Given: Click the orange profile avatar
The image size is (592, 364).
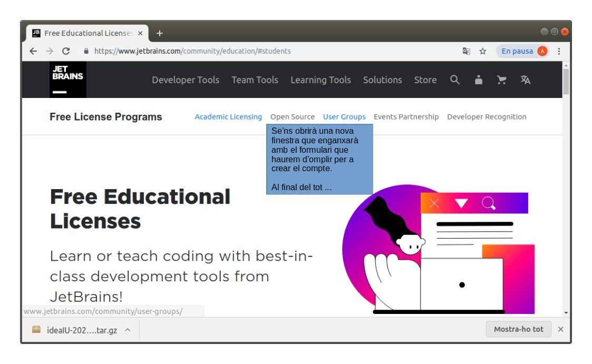Looking at the screenshot, I should click(x=542, y=51).
